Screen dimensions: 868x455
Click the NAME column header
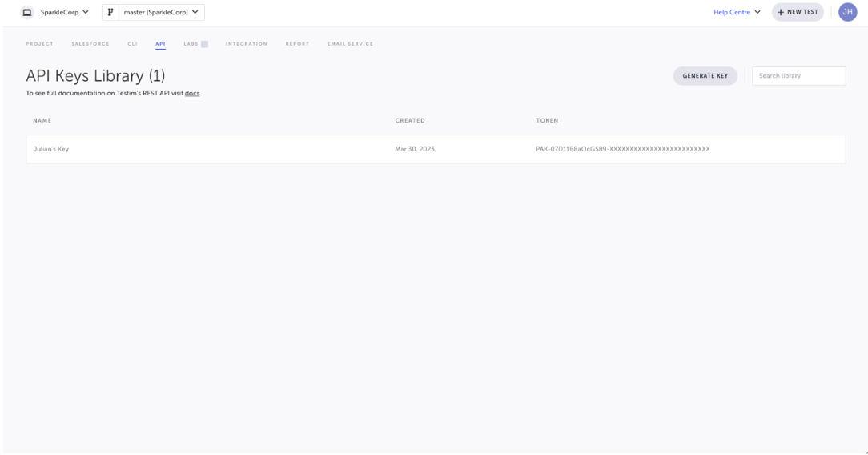[42, 120]
